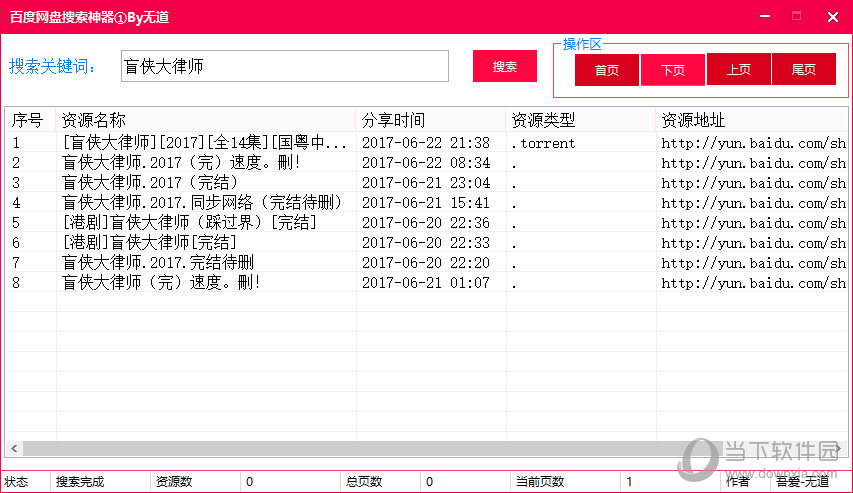Screen dimensions: 853x493
Task: Minimize the 百度网盘搜索神器 window
Action: point(765,16)
